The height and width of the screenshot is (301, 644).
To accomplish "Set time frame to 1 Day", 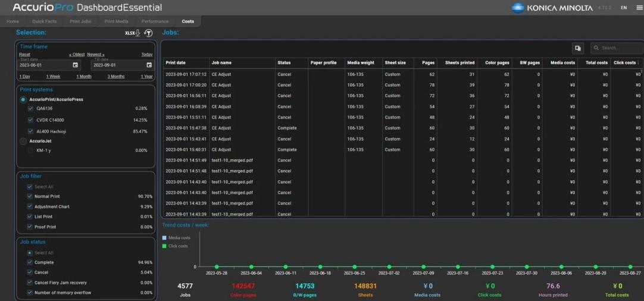I will (x=24, y=76).
